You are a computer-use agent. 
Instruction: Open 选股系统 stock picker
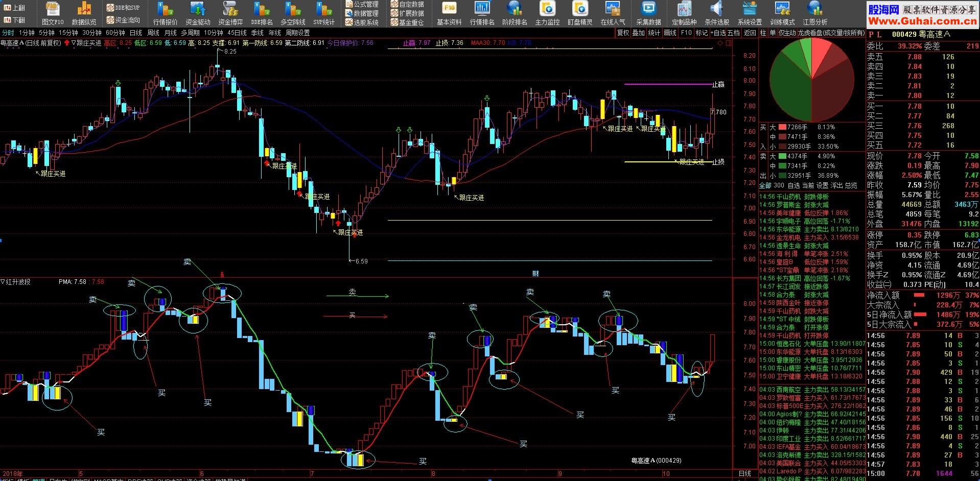[362, 22]
